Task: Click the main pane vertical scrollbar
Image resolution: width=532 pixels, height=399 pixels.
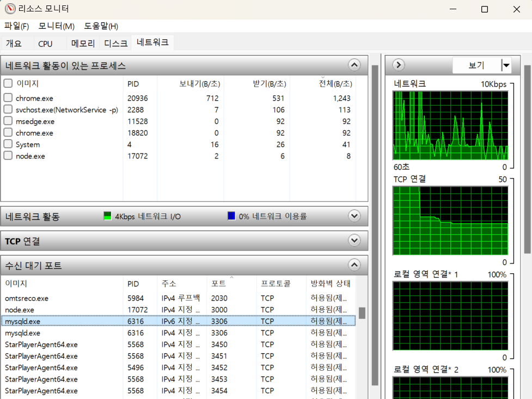Action: point(375,225)
